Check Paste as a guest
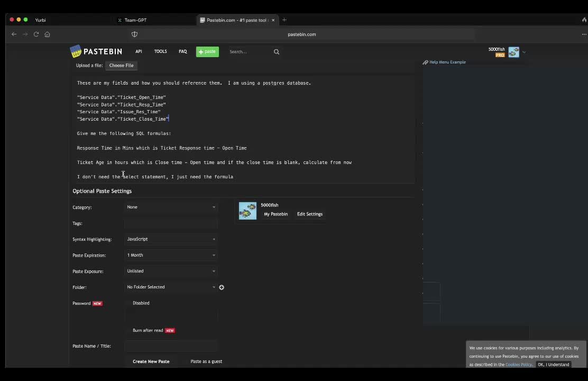This screenshot has height=381, width=588. (x=186, y=361)
